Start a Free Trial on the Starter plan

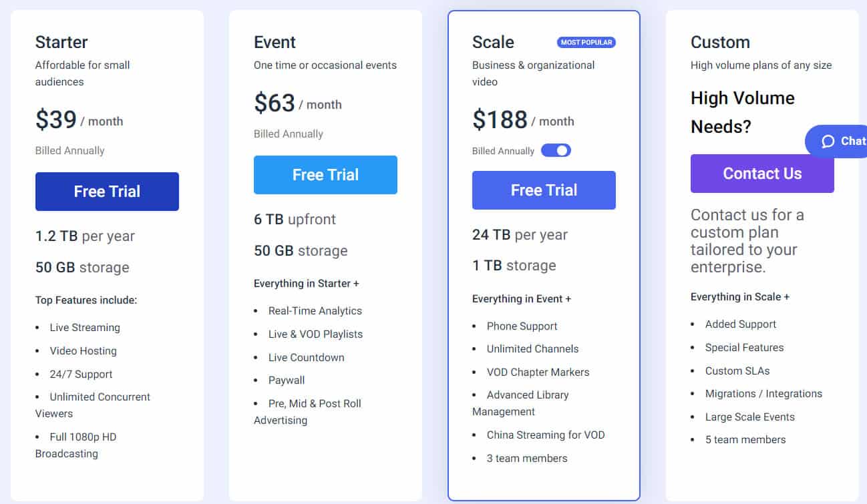(107, 191)
